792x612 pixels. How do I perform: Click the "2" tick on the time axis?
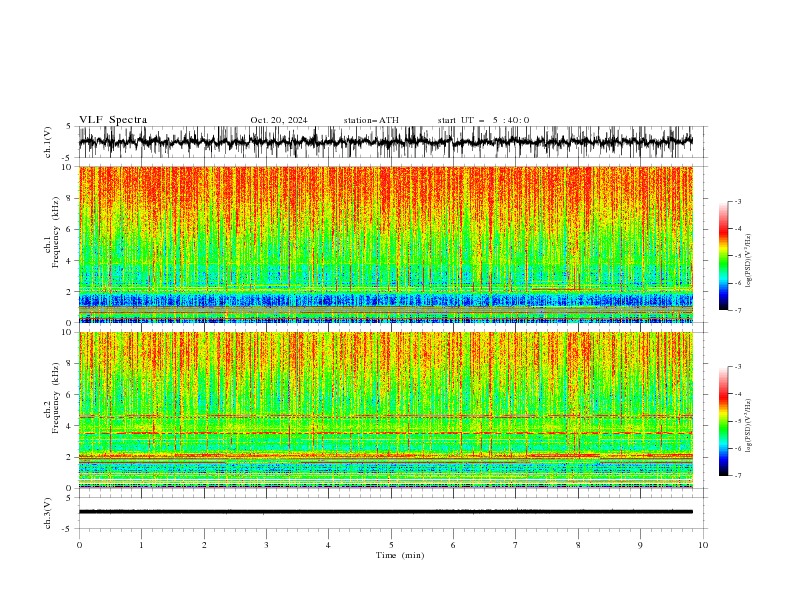[204, 545]
